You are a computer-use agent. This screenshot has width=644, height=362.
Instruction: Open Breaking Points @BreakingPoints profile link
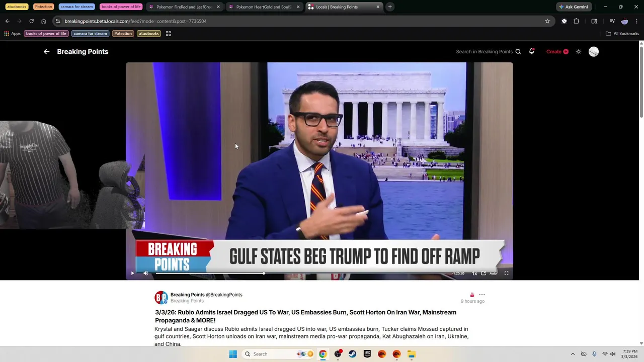pos(206,295)
